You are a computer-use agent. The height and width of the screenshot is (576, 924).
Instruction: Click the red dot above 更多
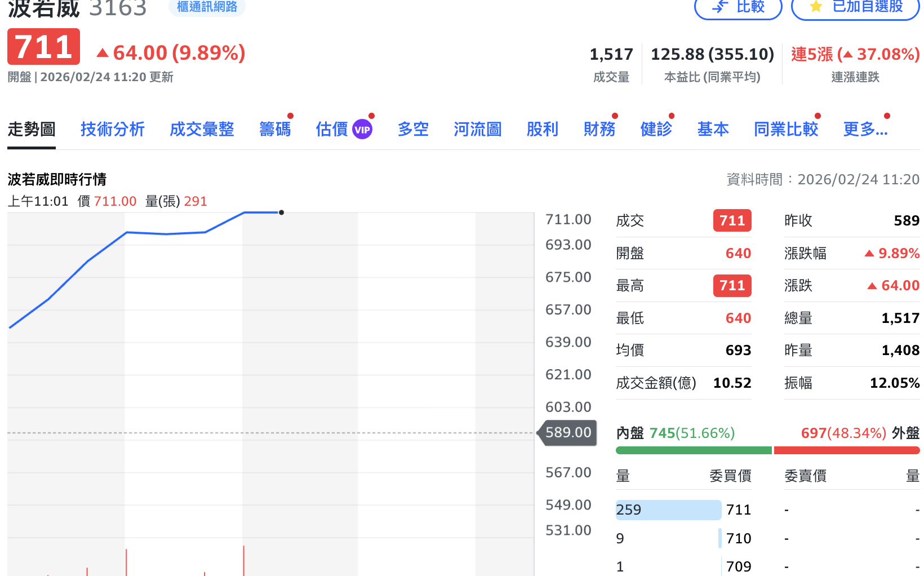tap(887, 116)
